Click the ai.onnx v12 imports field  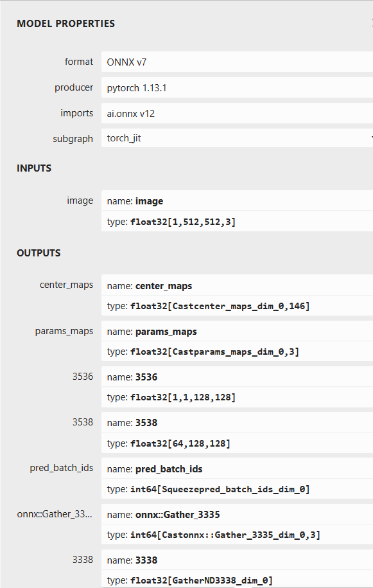193,113
